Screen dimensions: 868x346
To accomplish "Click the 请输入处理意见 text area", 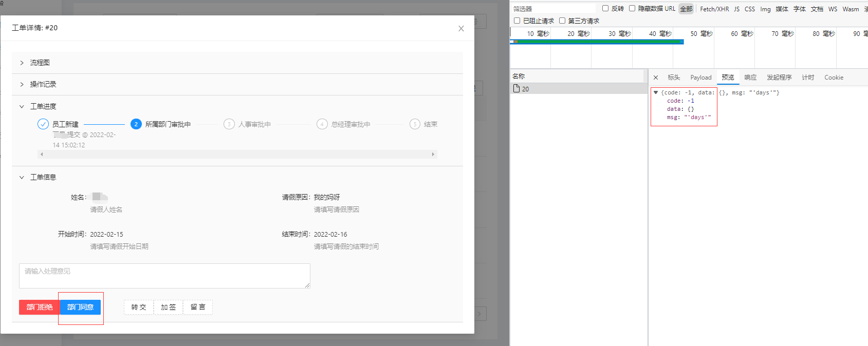I will (x=164, y=276).
